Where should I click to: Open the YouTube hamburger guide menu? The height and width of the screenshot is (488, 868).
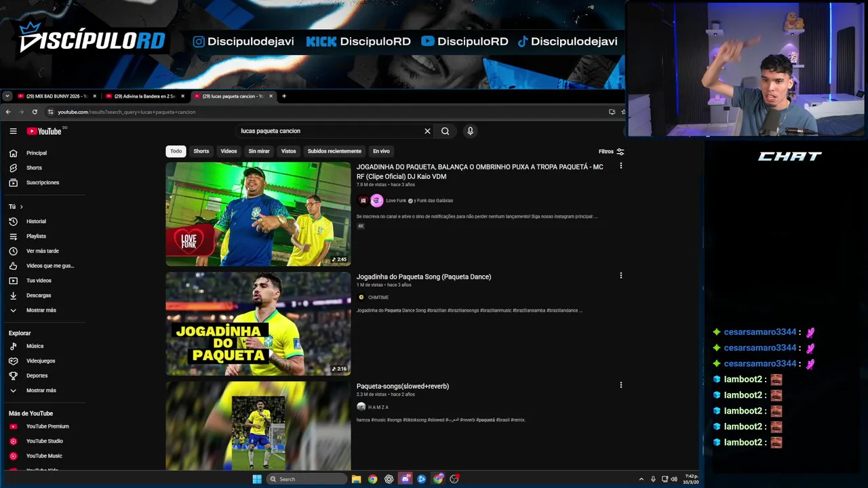(x=13, y=131)
